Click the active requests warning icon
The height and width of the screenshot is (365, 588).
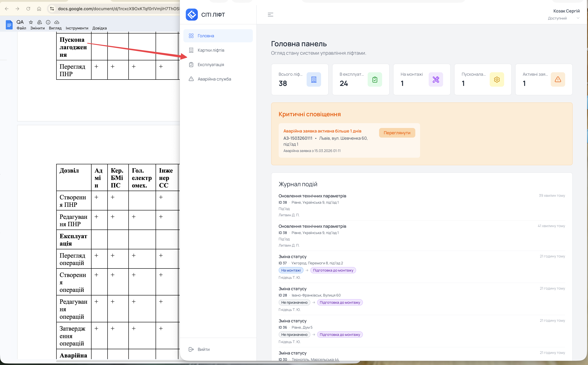coord(557,79)
